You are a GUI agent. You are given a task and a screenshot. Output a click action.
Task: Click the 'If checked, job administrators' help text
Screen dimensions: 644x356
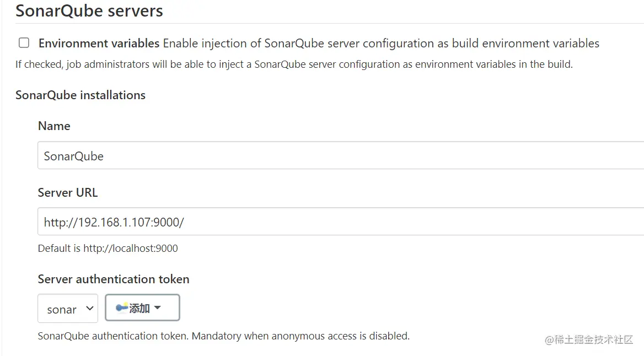[x=294, y=64]
